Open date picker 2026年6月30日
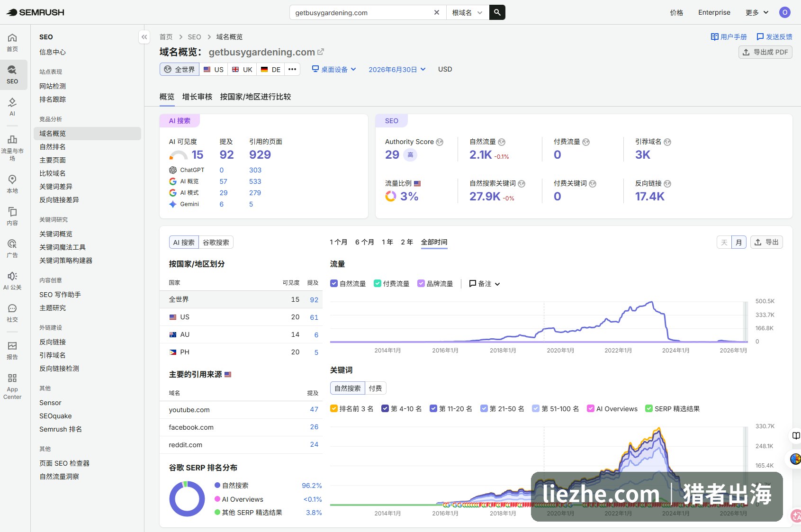This screenshot has width=801, height=532. click(397, 69)
